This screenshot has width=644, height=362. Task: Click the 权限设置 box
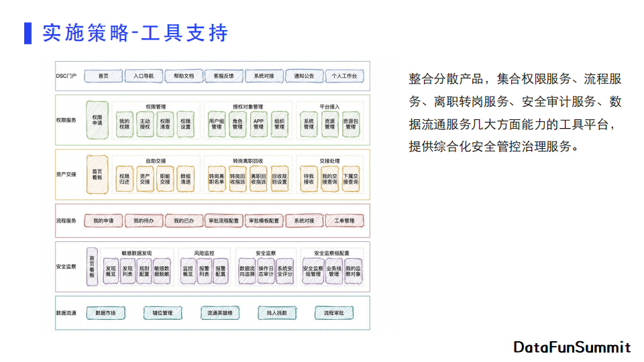(x=186, y=124)
